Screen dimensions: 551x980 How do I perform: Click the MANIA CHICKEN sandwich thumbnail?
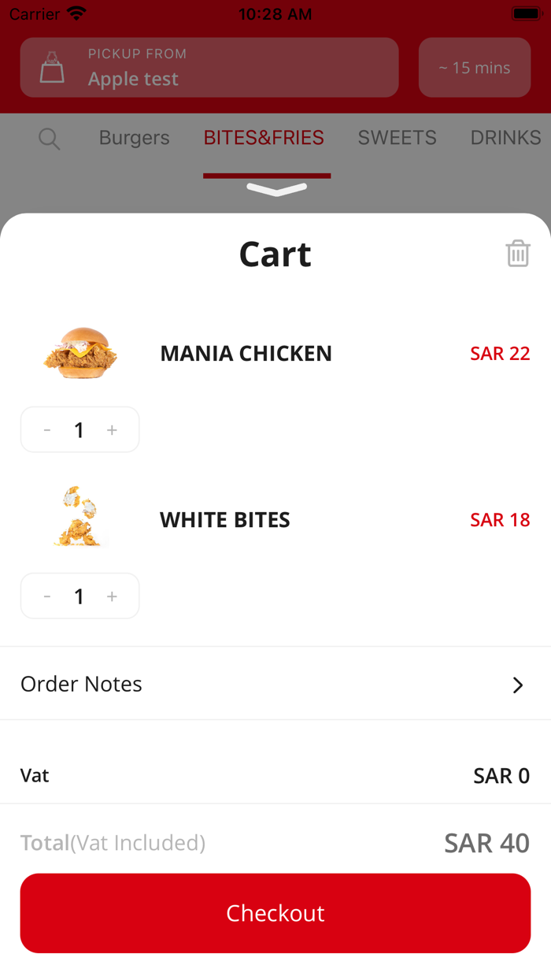80,353
